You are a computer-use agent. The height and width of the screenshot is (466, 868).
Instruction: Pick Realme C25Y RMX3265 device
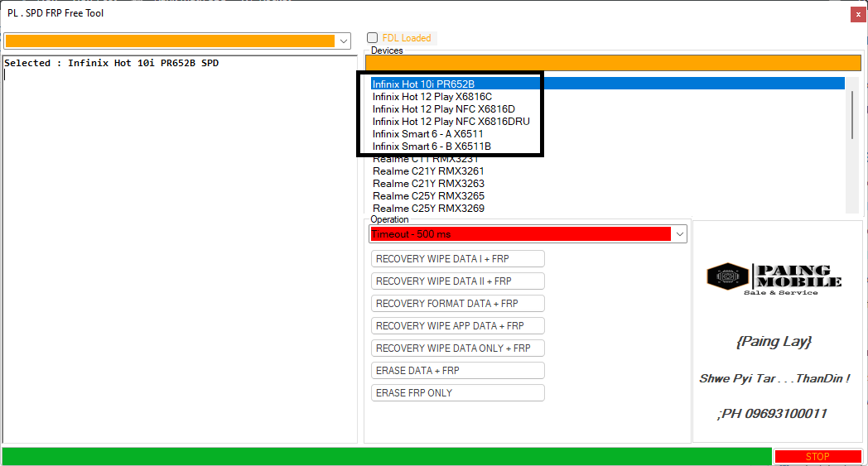pyautogui.click(x=428, y=196)
